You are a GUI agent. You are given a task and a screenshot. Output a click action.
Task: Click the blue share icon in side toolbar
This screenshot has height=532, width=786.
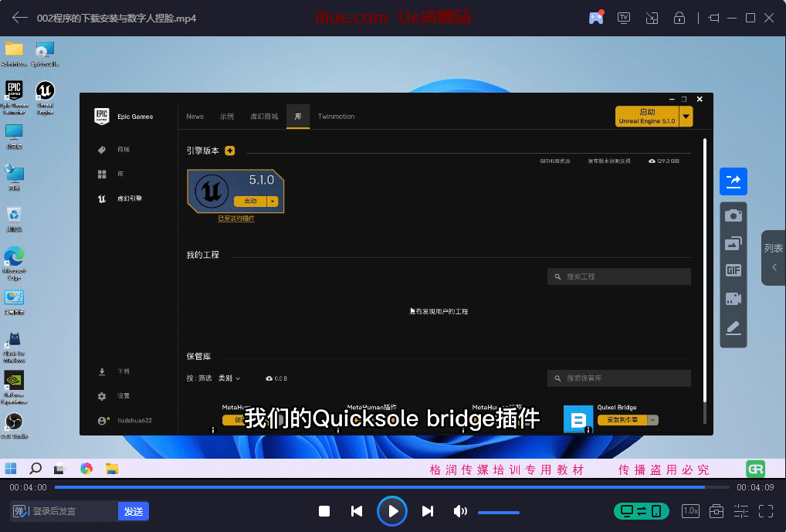tap(733, 181)
